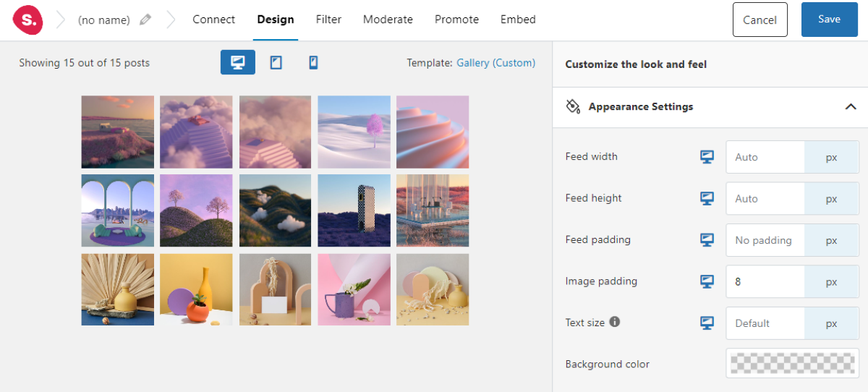
Task: Open the Filter tab
Action: tap(328, 20)
